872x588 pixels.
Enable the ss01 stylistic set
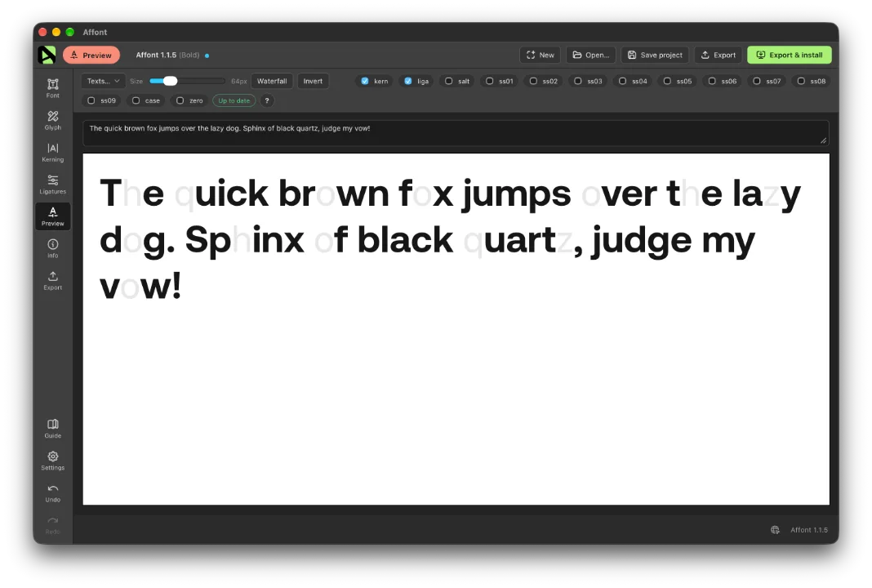pos(489,81)
